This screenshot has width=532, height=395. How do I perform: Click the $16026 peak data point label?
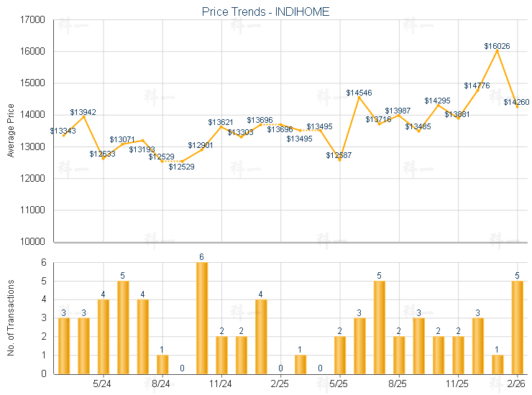(x=497, y=46)
